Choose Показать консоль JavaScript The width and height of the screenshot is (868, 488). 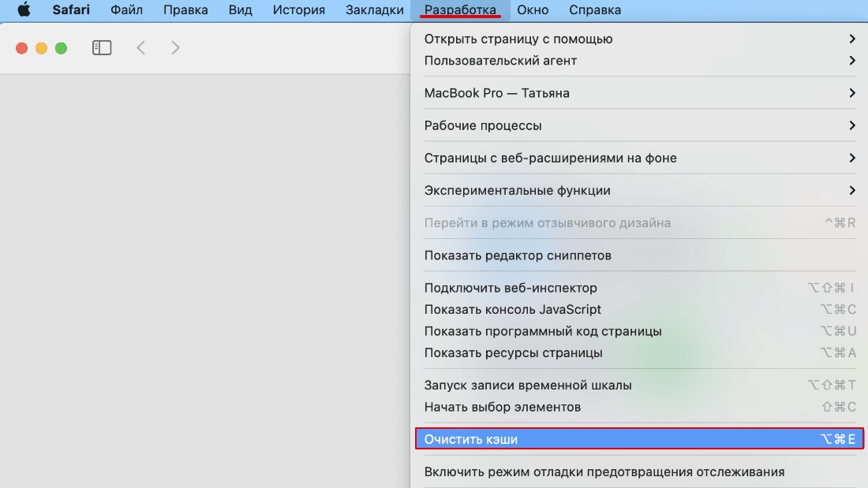click(639, 309)
